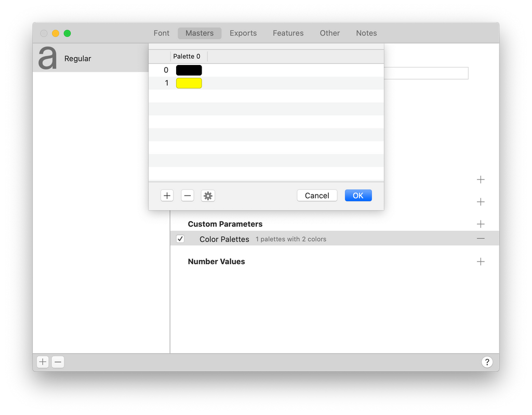Remove the Color Palettes parameter with the minus icon

tap(481, 239)
